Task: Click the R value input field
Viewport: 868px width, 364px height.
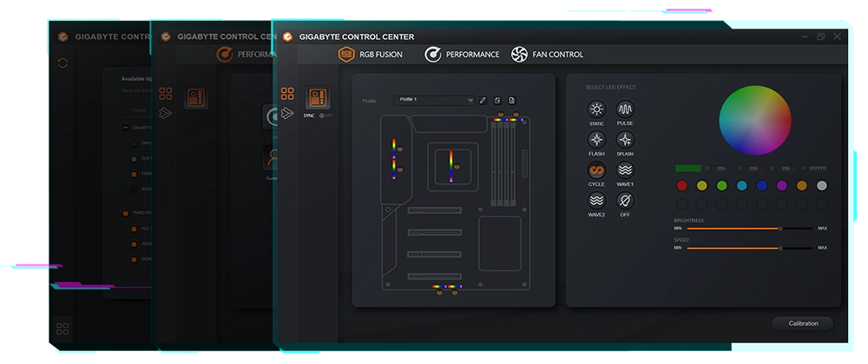Action: click(721, 169)
